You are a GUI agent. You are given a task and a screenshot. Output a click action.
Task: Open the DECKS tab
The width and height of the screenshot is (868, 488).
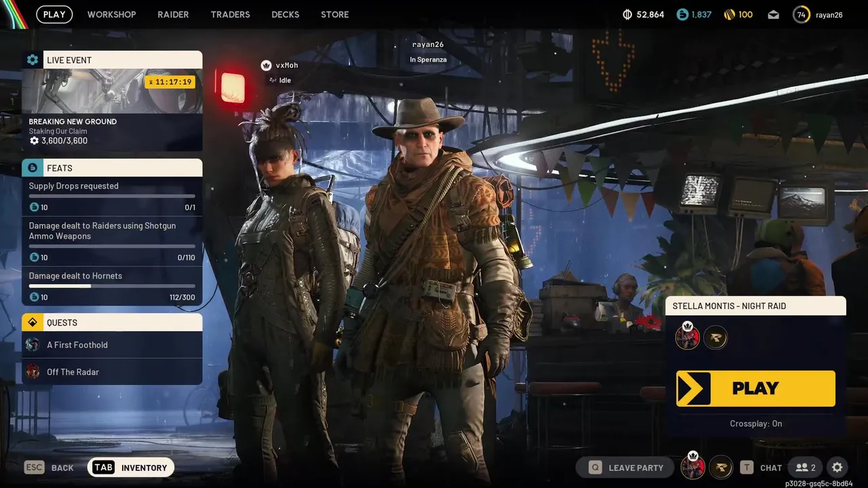pos(285,14)
